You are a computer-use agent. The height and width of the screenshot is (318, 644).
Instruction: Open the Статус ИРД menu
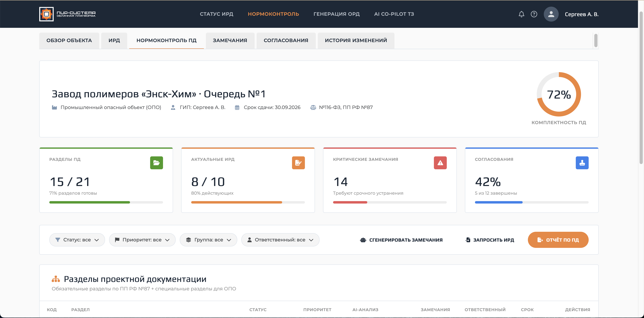(217, 14)
